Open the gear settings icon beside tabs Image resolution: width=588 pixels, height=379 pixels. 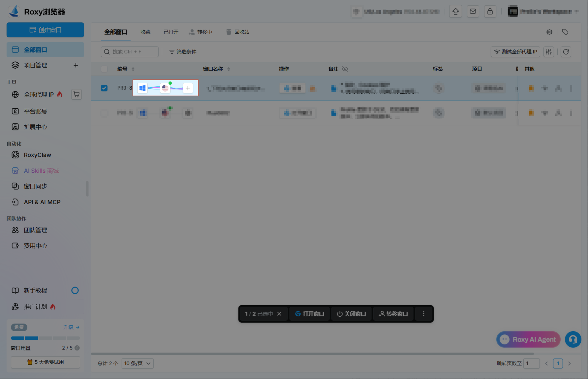549,32
